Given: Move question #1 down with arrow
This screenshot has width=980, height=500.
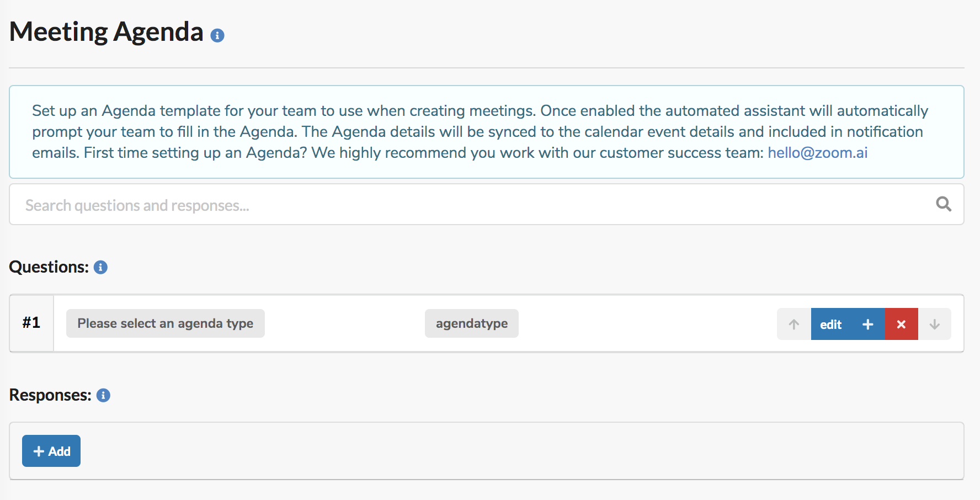Looking at the screenshot, I should [x=935, y=324].
